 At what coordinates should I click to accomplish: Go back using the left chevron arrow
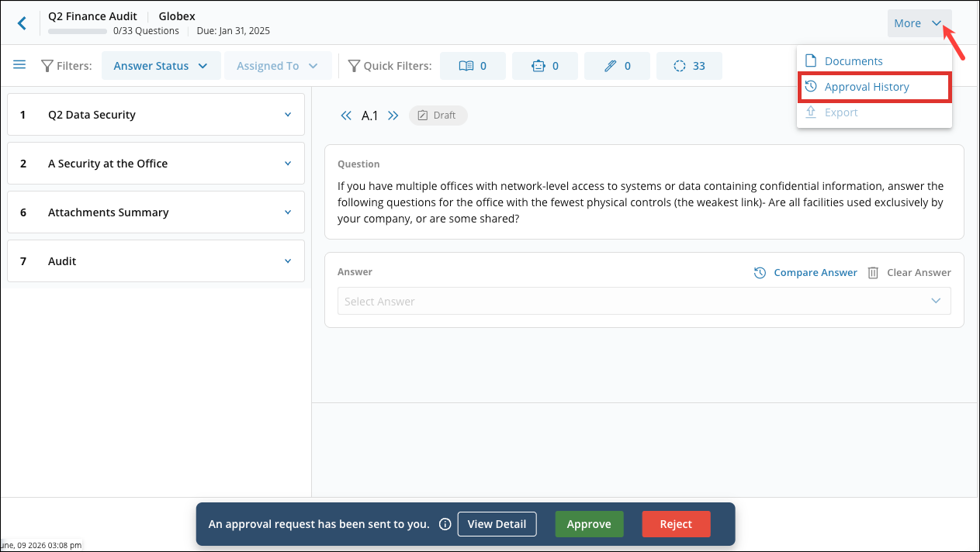click(22, 23)
